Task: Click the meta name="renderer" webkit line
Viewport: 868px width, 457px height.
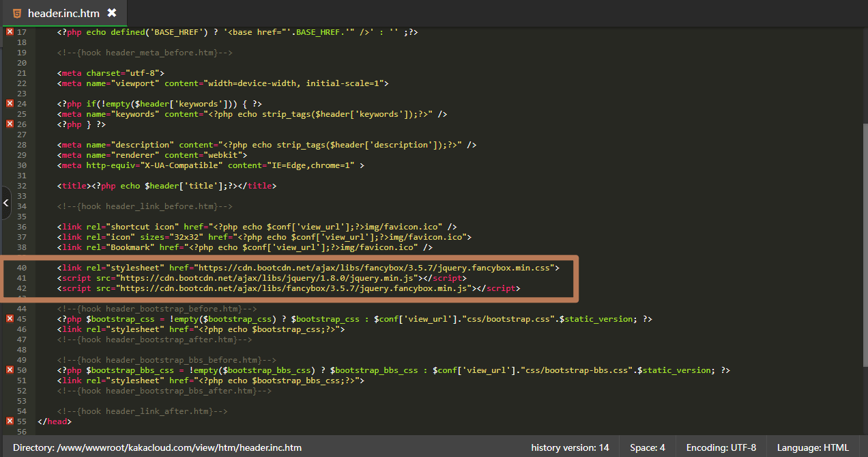Action: click(x=152, y=155)
